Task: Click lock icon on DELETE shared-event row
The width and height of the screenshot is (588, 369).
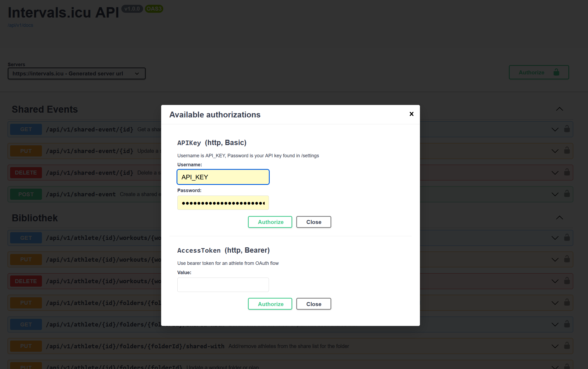Action: tap(567, 172)
